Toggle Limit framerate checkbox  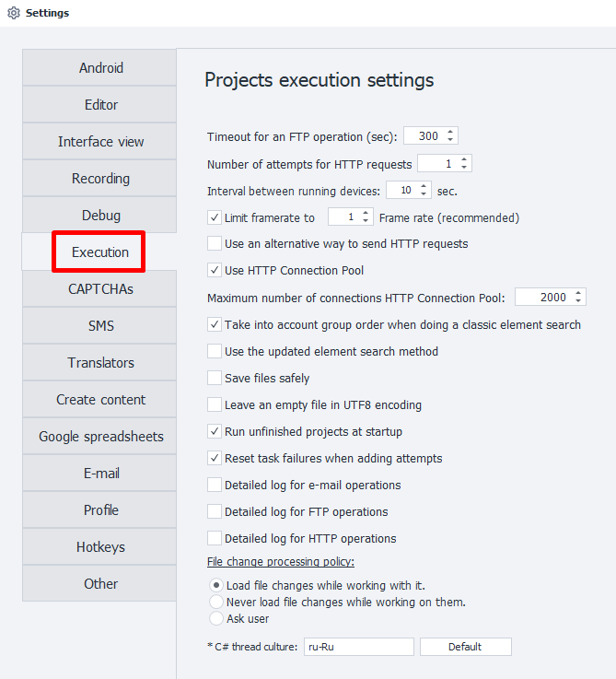click(215, 218)
